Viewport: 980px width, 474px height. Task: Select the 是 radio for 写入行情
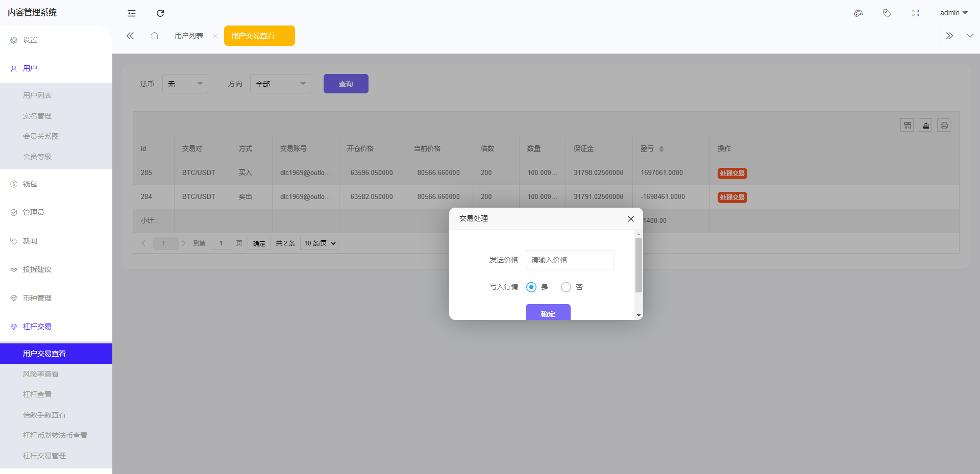tap(531, 287)
